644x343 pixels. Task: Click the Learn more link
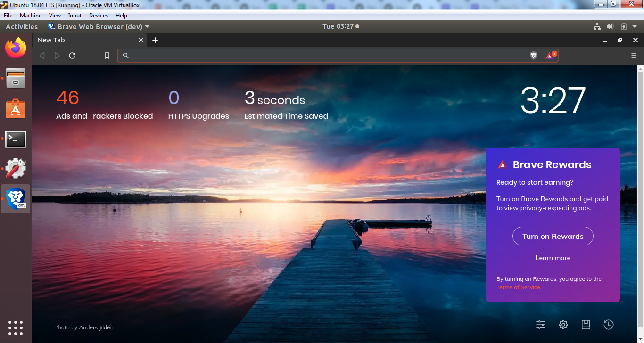click(x=553, y=258)
